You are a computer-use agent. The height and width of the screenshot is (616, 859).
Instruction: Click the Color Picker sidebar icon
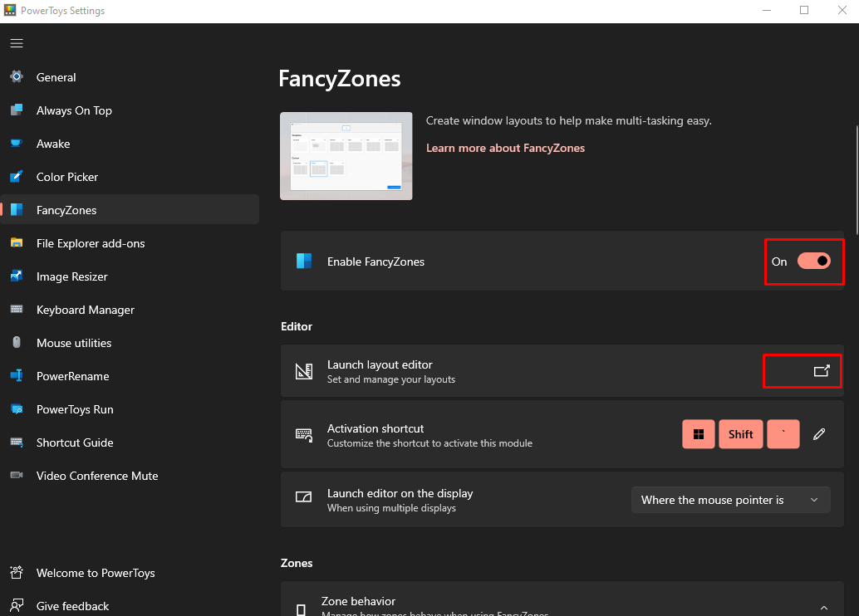pos(17,177)
